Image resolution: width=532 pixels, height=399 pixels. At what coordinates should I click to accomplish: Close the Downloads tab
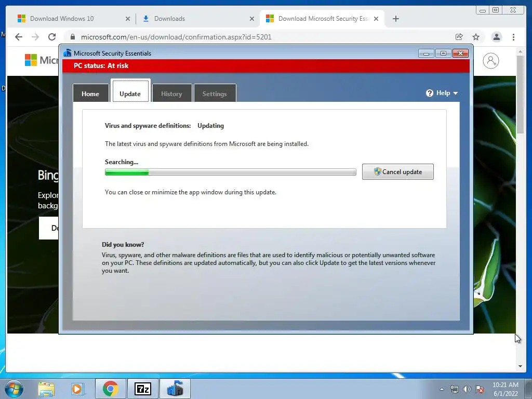pyautogui.click(x=252, y=19)
